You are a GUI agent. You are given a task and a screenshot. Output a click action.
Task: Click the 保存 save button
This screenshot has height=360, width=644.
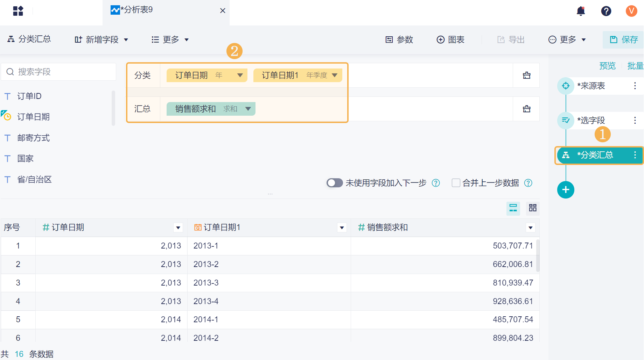624,40
